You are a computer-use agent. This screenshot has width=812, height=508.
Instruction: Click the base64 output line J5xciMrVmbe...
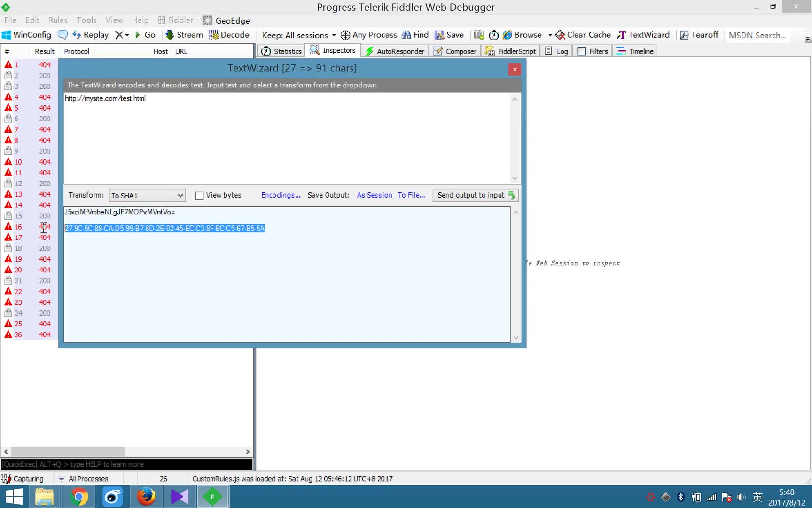(120, 212)
